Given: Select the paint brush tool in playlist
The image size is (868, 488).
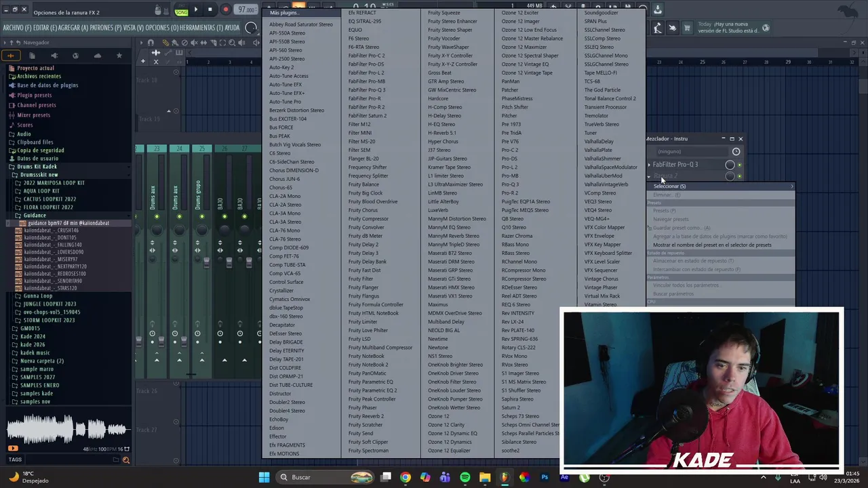Looking at the screenshot, I should pyautogui.click(x=174, y=43).
